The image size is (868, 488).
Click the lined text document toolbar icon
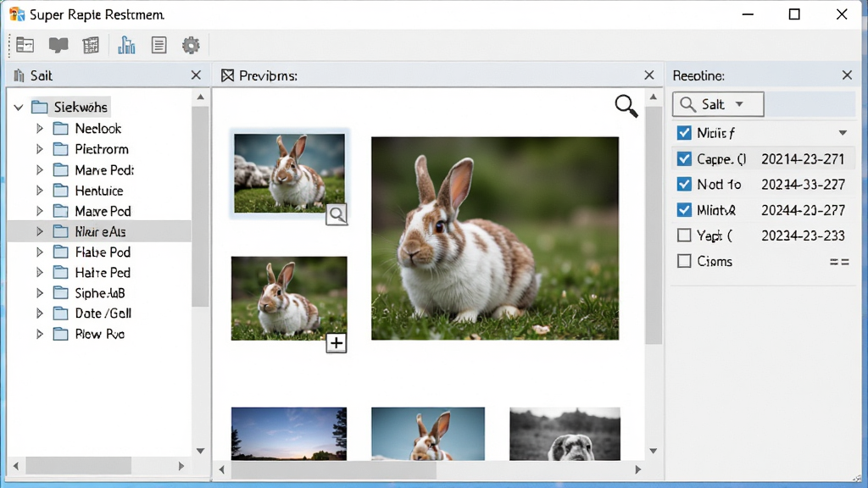(159, 45)
